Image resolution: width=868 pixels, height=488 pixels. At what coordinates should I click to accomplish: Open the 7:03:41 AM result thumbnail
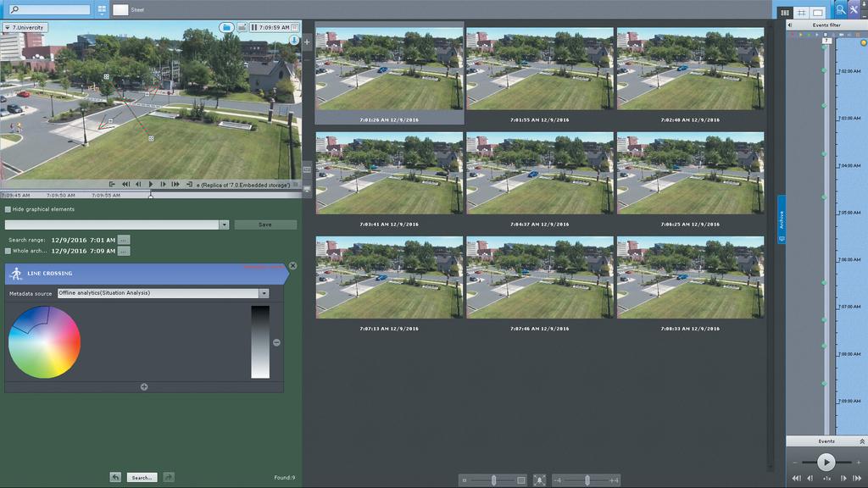tap(389, 173)
